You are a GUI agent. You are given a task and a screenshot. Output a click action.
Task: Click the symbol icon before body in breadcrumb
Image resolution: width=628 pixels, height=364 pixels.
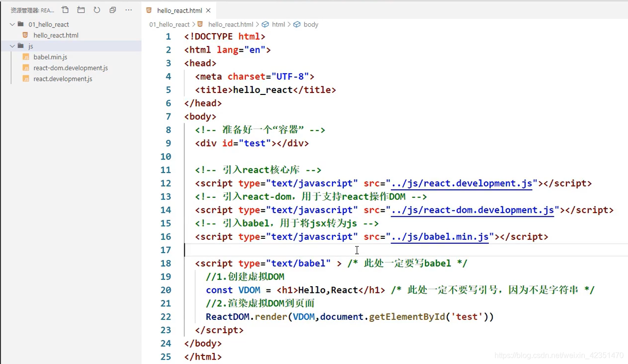297,24
